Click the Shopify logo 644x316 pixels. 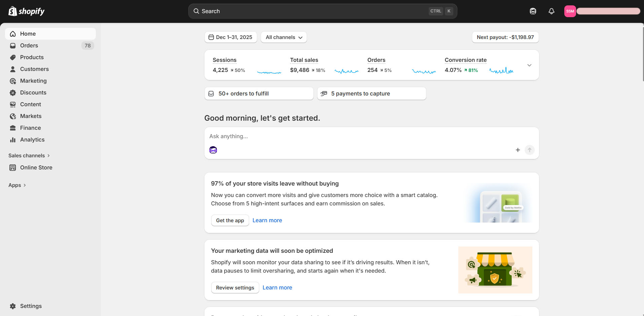click(27, 11)
